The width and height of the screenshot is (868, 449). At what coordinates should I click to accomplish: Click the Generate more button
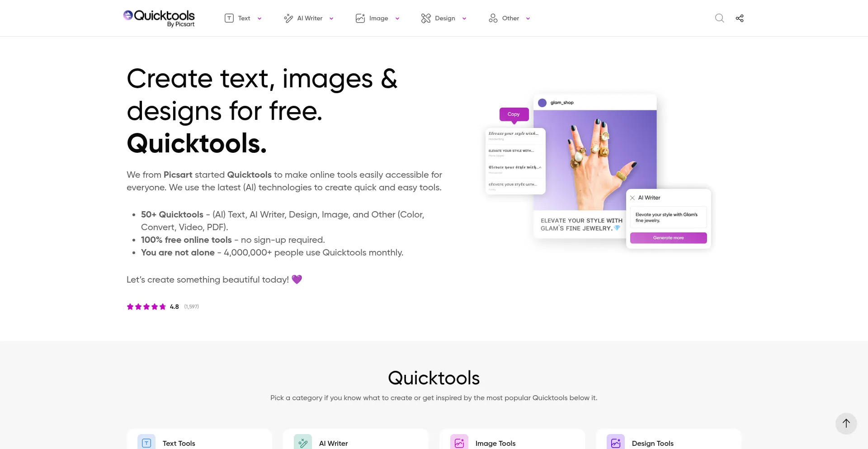click(x=668, y=238)
